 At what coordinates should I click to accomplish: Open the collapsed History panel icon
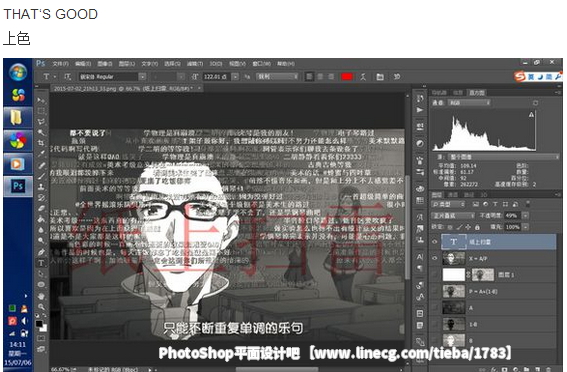[x=419, y=98]
